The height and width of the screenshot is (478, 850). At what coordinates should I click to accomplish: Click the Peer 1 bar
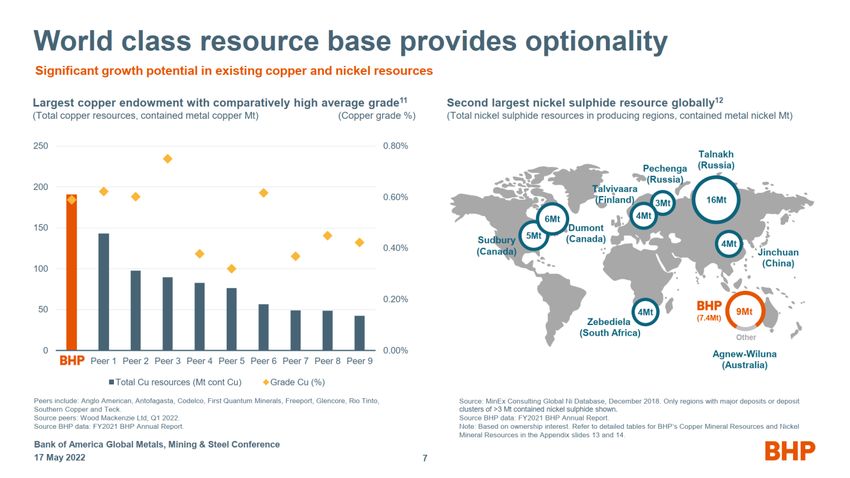click(x=104, y=292)
